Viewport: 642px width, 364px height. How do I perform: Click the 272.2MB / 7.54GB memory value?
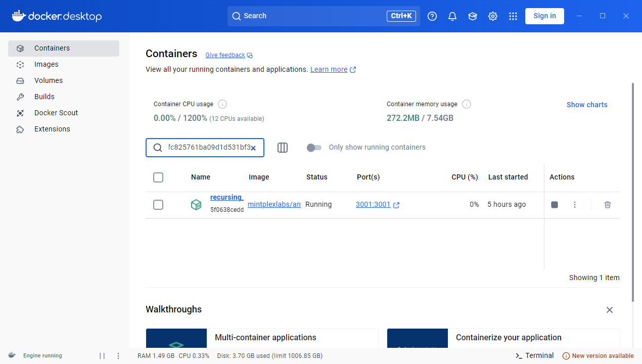(420, 118)
